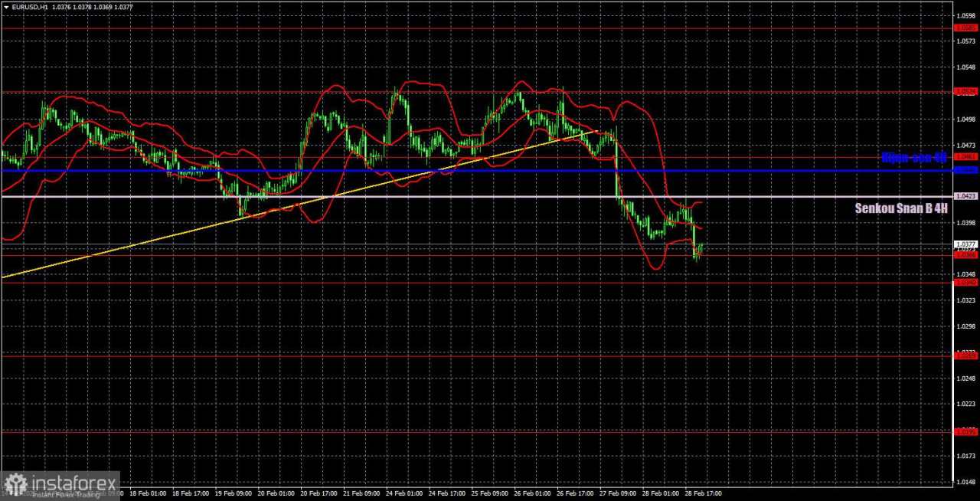Screen dimensions: 980x501
Task: Click the 1.0223 price scale value
Action: click(965, 404)
